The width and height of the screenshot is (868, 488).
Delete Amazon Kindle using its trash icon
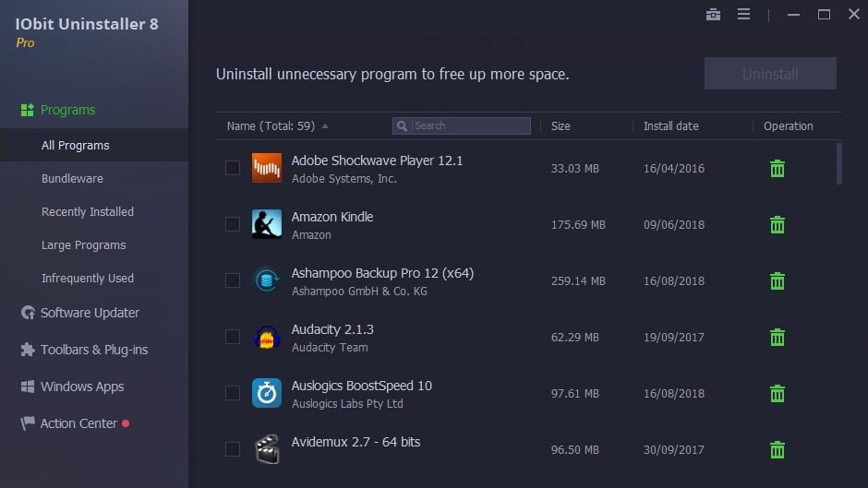[x=778, y=225]
